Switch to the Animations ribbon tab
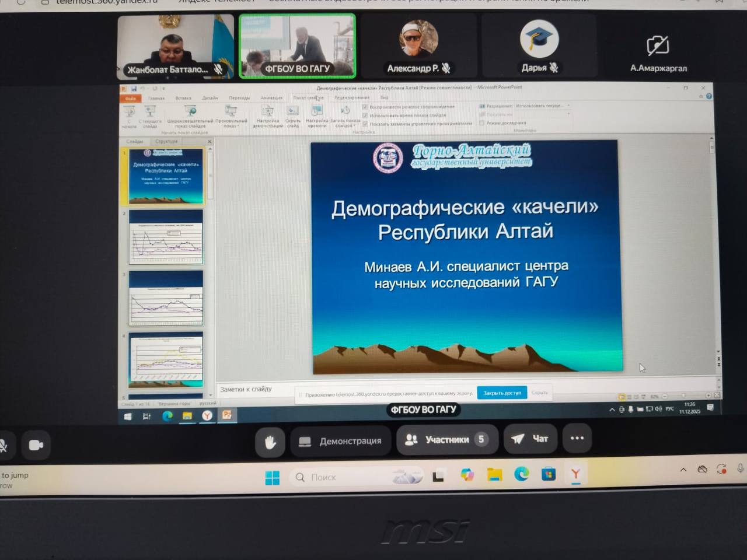 271,98
